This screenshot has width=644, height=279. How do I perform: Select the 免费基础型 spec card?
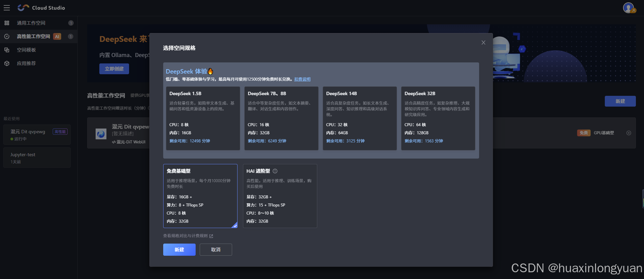click(200, 196)
